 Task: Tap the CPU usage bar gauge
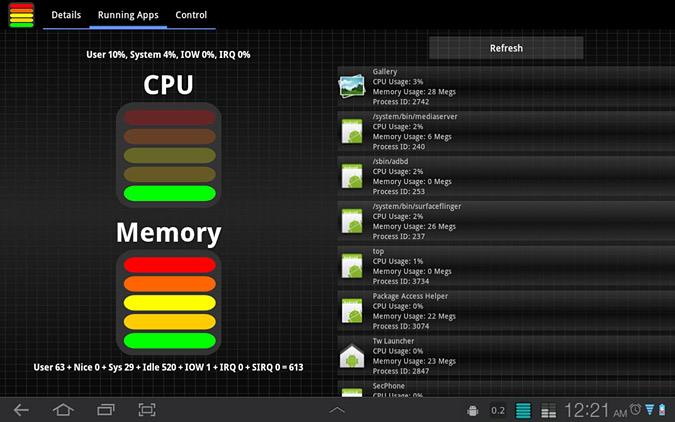[168, 154]
